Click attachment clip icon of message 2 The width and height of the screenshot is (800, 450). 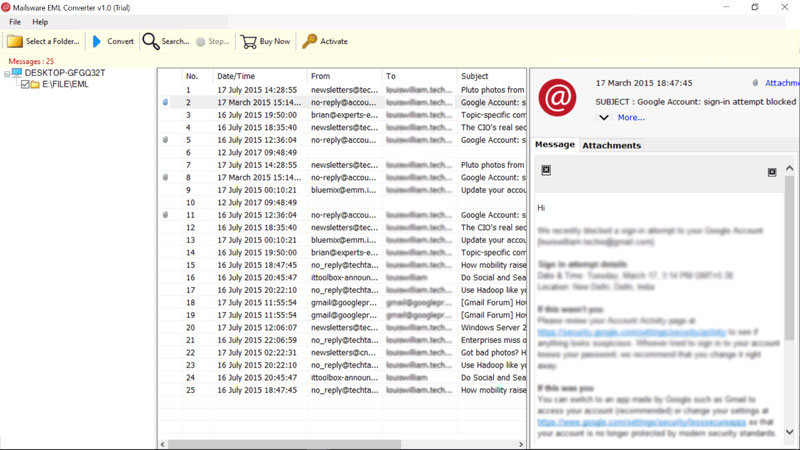[x=165, y=103]
